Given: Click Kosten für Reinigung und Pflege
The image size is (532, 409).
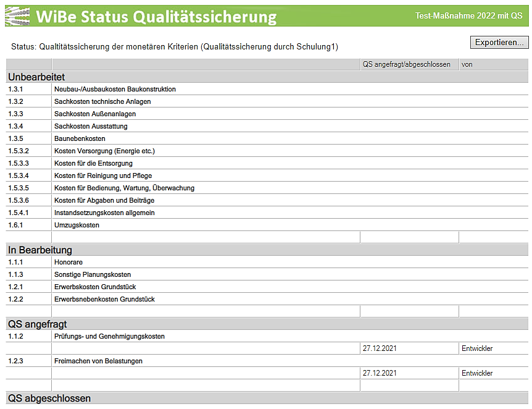Looking at the screenshot, I should tap(103, 175).
